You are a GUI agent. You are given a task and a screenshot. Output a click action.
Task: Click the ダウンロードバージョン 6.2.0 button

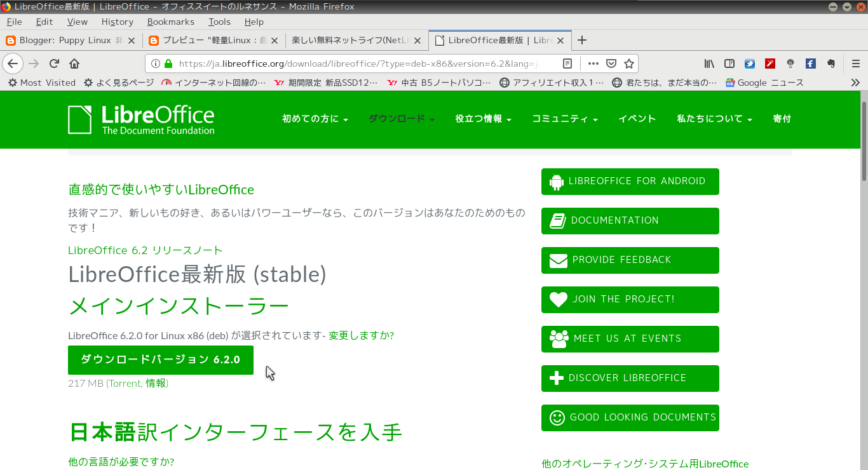tap(161, 360)
